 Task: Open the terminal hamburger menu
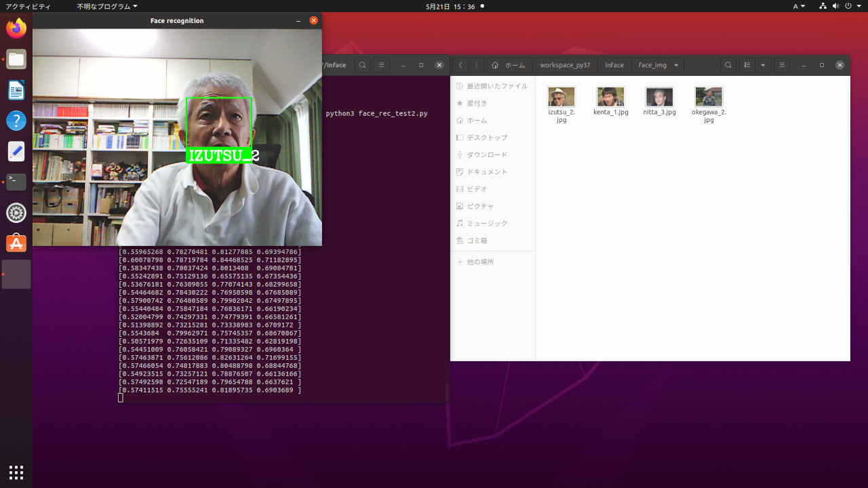point(382,65)
